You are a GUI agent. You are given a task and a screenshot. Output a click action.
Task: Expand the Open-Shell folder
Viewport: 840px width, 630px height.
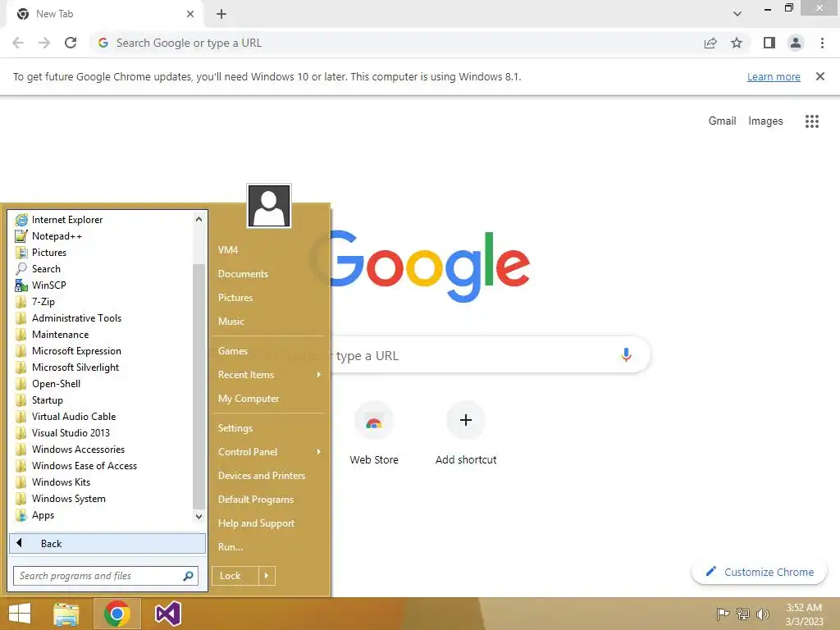[57, 384]
